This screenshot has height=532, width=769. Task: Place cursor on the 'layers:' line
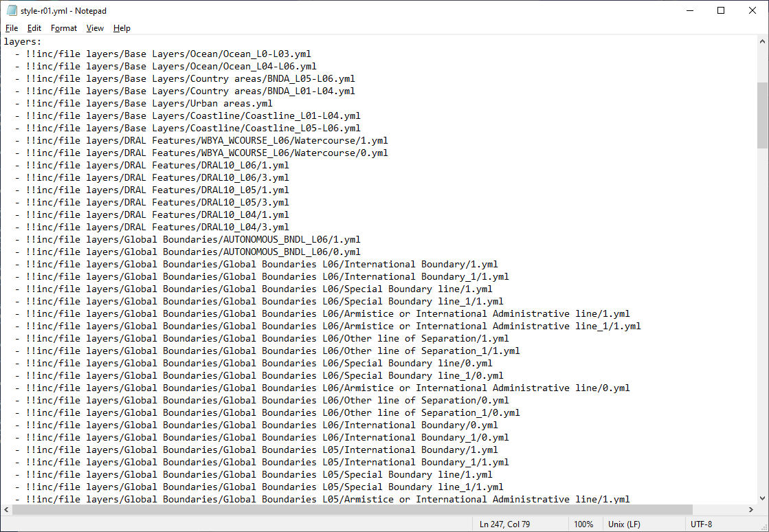pyautogui.click(x=23, y=42)
